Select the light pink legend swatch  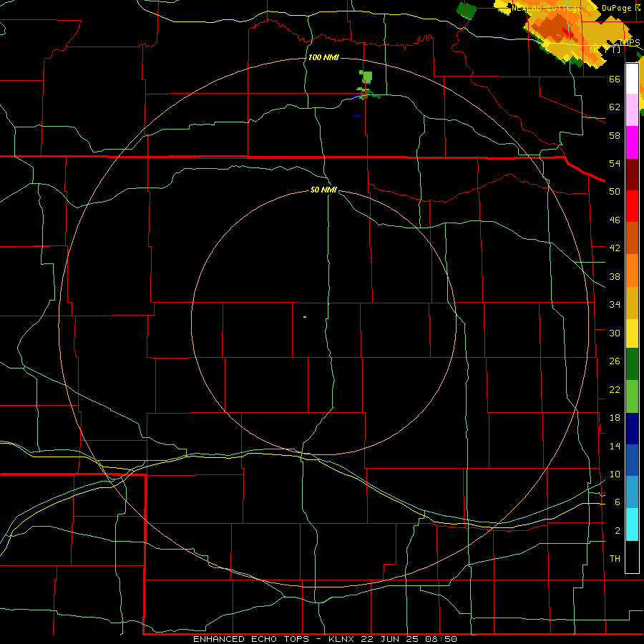point(632,110)
